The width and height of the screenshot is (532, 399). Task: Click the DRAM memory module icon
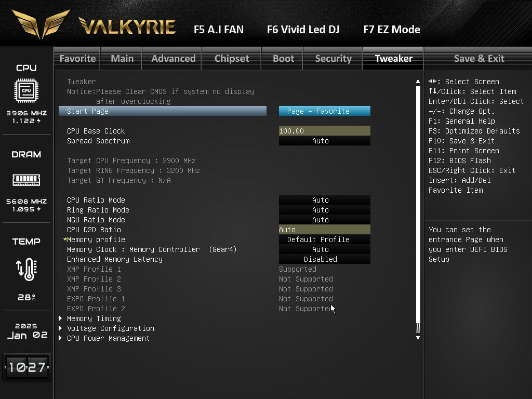tap(26, 180)
